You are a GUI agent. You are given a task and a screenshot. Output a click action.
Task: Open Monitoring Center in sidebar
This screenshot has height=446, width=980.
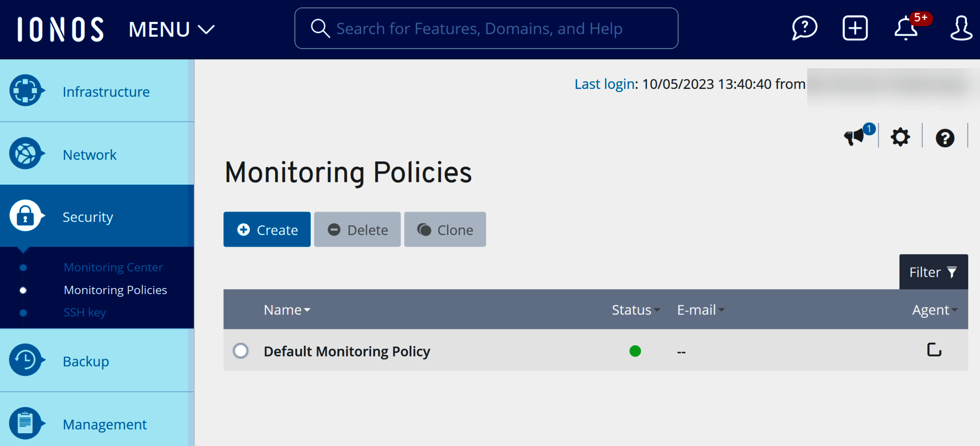point(113,267)
